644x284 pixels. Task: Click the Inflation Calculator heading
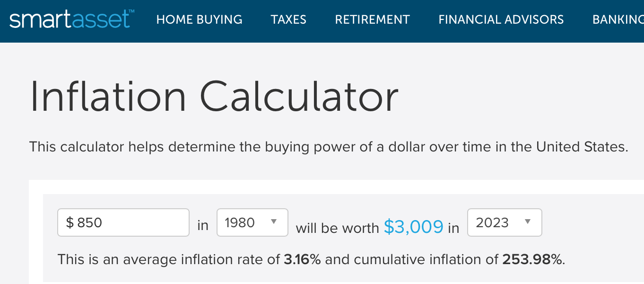214,97
